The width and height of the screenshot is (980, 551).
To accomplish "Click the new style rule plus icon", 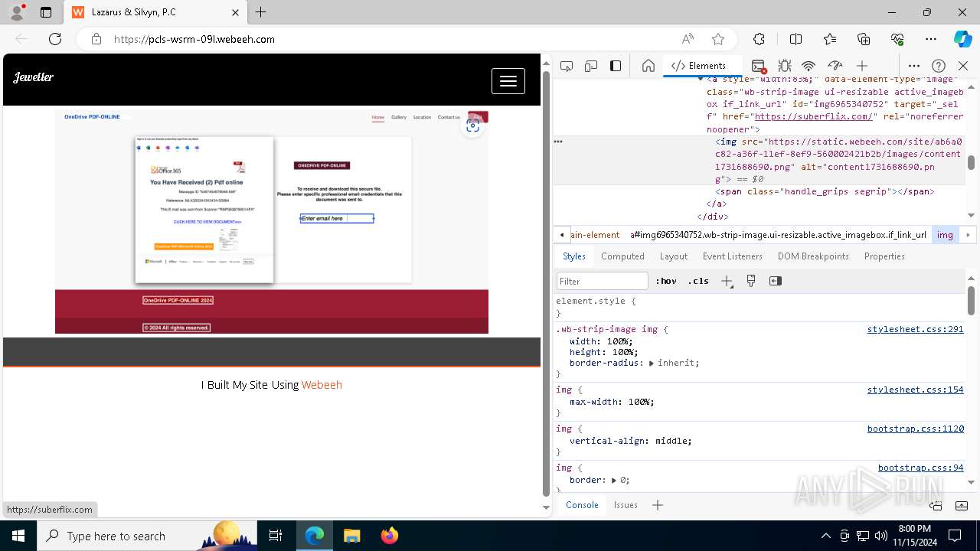I will pos(727,281).
